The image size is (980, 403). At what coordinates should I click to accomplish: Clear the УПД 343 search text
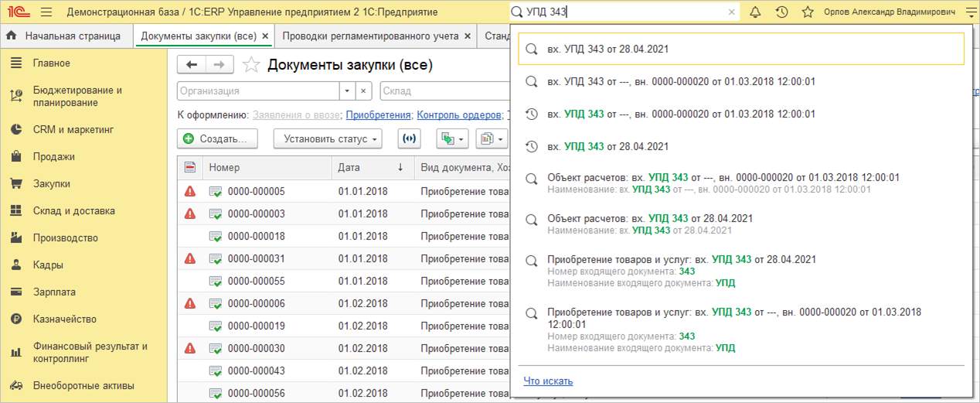click(732, 12)
